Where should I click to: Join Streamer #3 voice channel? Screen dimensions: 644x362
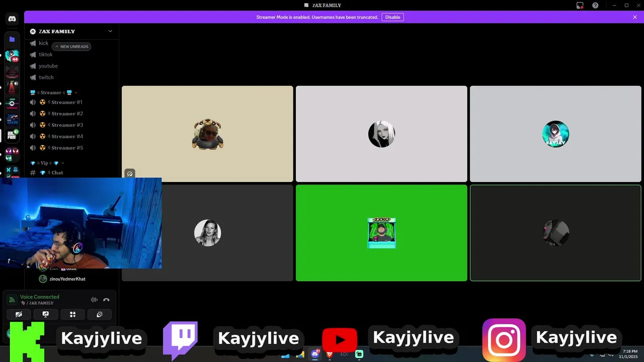coord(72,125)
